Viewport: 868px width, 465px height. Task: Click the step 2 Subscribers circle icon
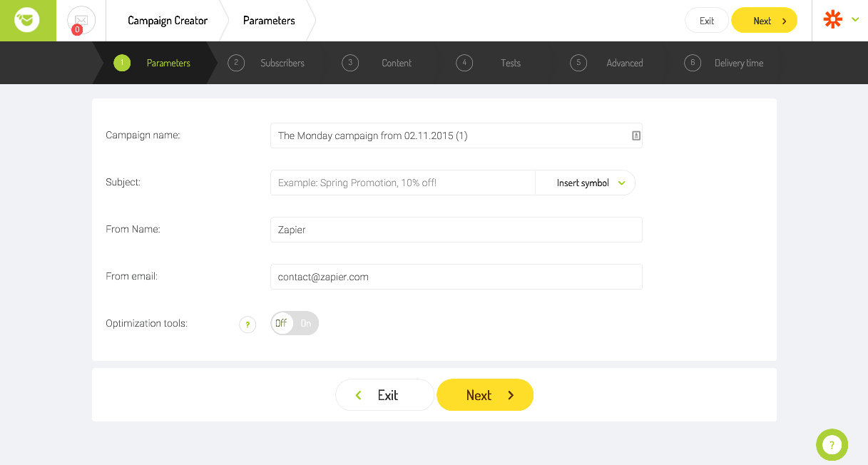pos(236,63)
